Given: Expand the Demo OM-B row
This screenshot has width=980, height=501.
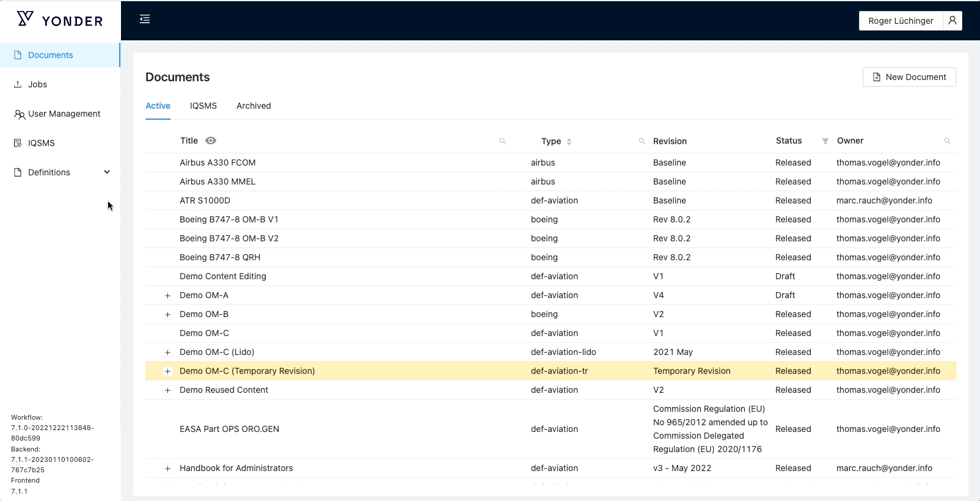Looking at the screenshot, I should tap(167, 315).
